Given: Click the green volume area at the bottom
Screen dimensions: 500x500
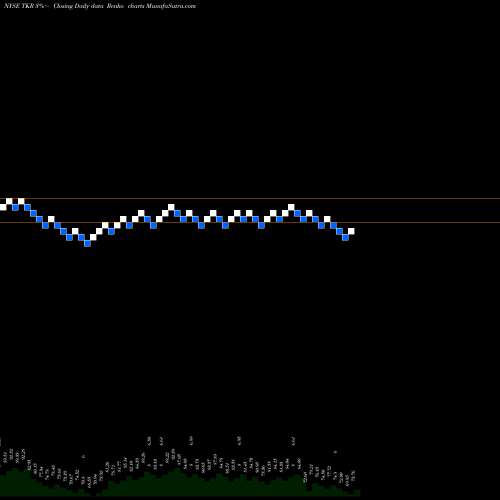Looking at the screenshot, I should tap(180, 483).
